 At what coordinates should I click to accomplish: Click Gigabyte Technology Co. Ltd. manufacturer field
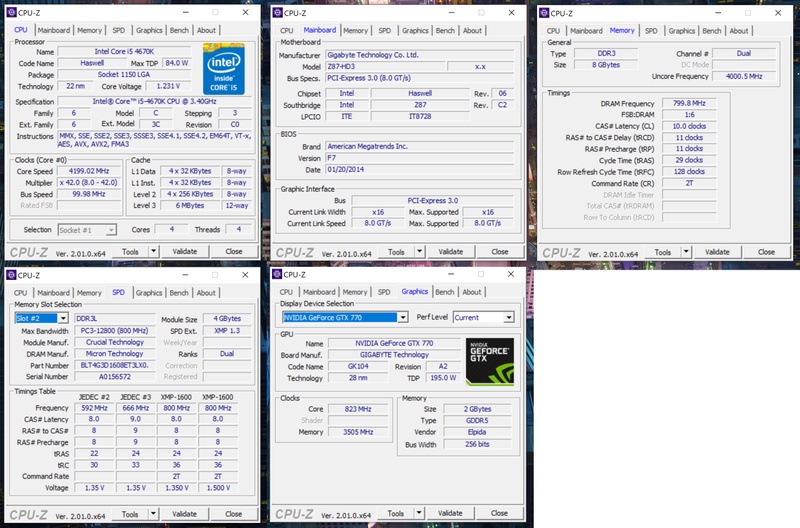coord(419,55)
